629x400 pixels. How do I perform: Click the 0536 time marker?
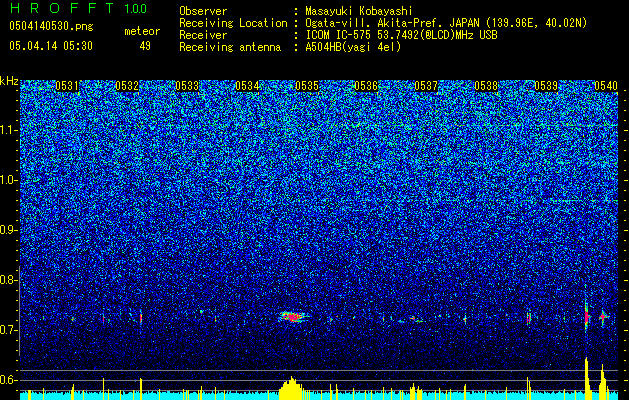[x=366, y=86]
